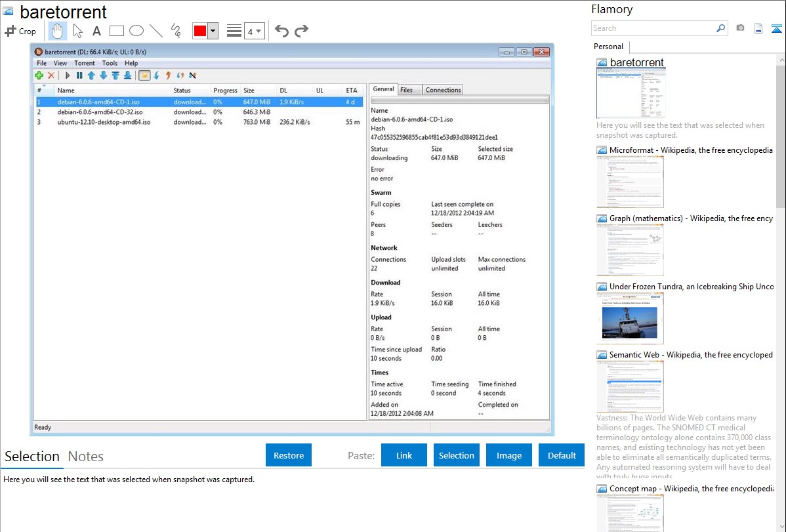
Task: Switch to the Notes tab
Action: tap(86, 457)
